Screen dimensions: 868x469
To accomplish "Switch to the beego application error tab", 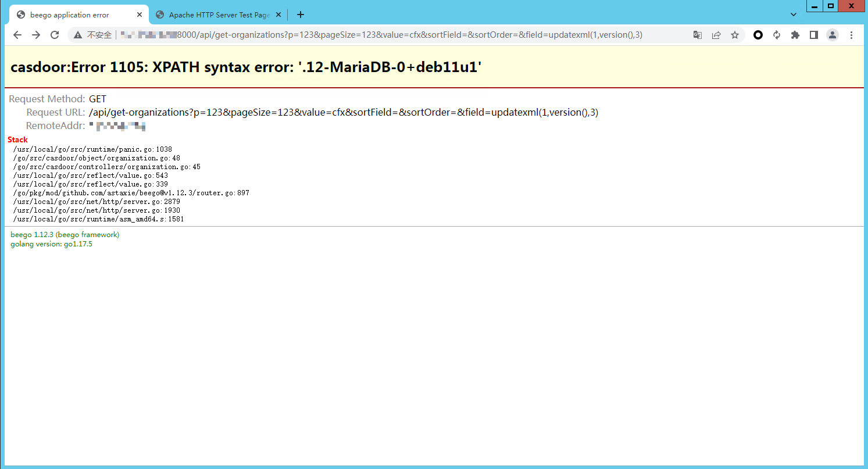I will point(78,15).
